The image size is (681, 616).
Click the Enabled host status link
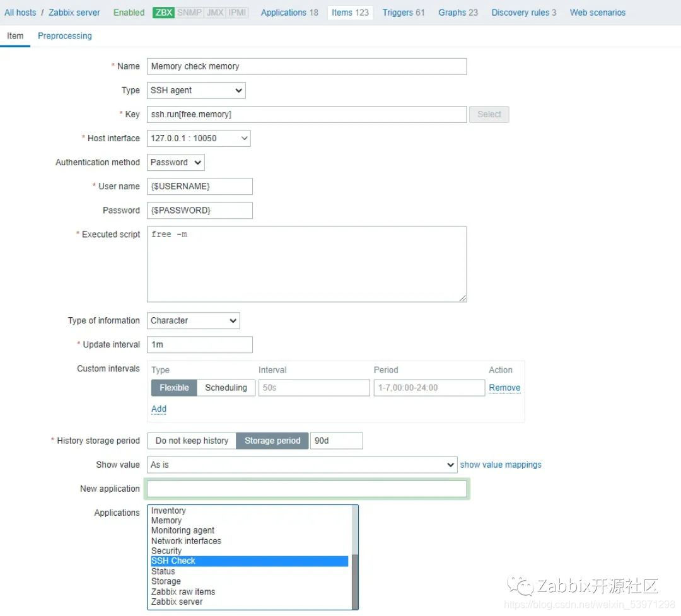coord(129,13)
